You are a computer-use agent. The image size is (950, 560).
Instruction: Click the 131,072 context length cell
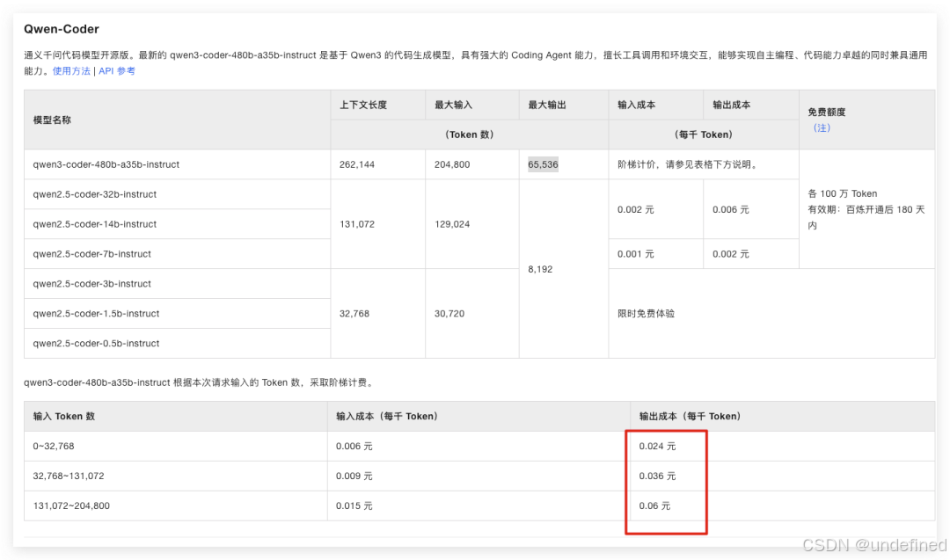357,224
